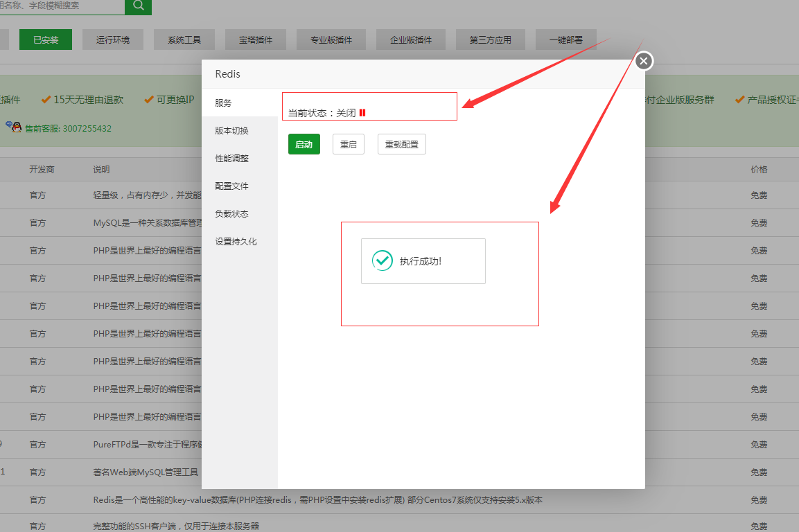799x532 pixels.
Task: Click the green search magnifier button
Action: point(138,6)
